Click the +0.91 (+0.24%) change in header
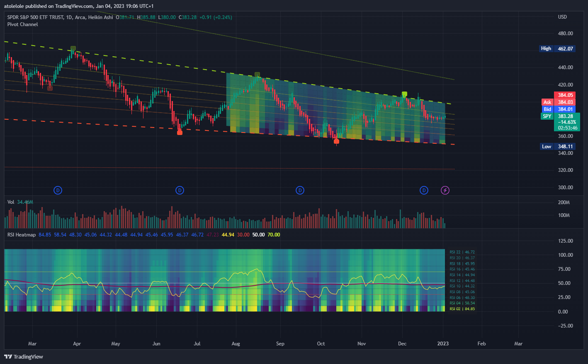The height and width of the screenshot is (364, 588). [x=216, y=17]
